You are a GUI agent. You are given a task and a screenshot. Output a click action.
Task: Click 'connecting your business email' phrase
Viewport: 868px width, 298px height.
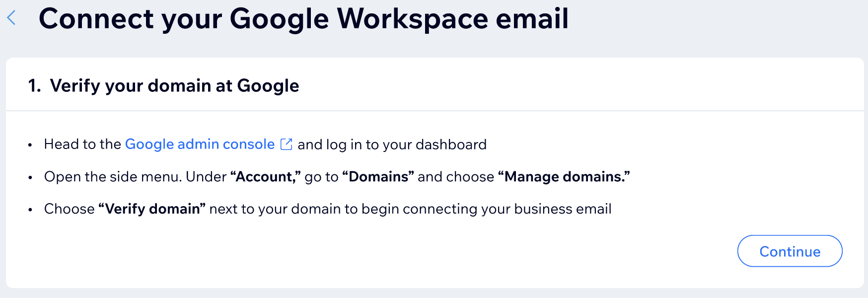[507, 209]
